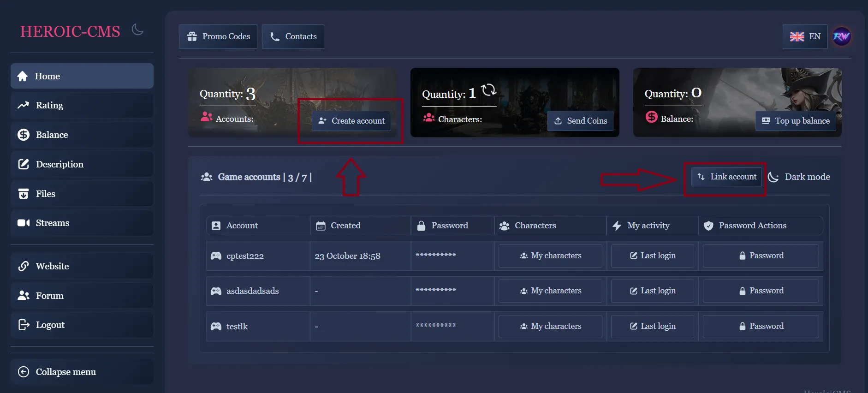The width and height of the screenshot is (868, 393).
Task: Click the refresh icon next to Characters quantity
Action: pos(488,90)
